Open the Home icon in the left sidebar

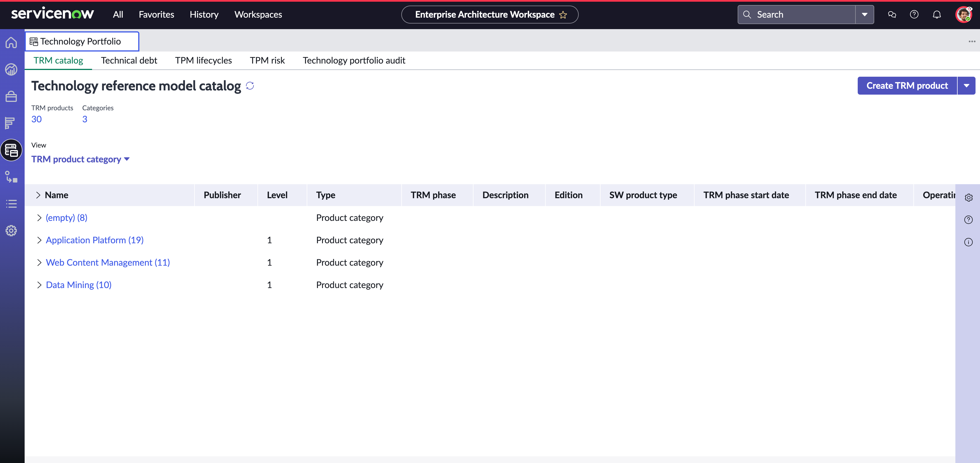(11, 42)
